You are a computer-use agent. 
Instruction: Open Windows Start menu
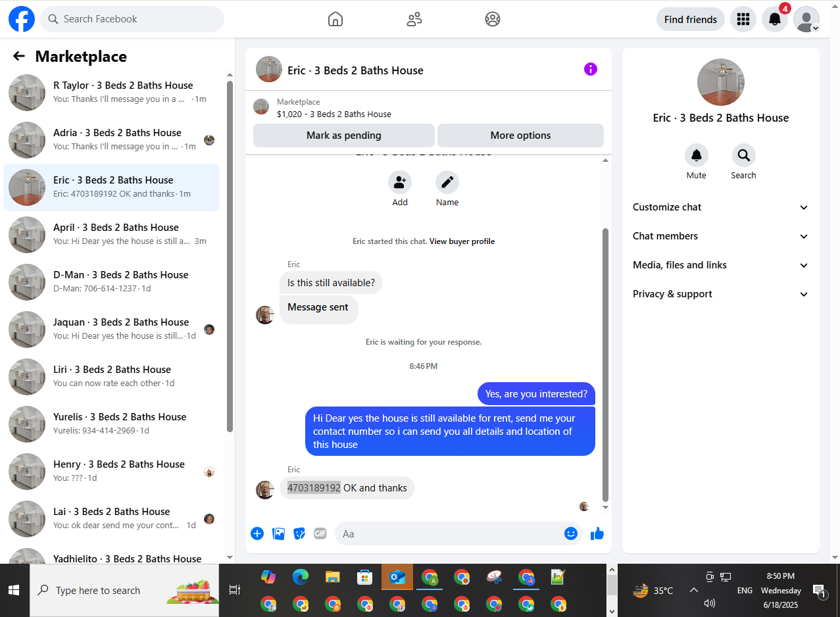pyautogui.click(x=14, y=590)
